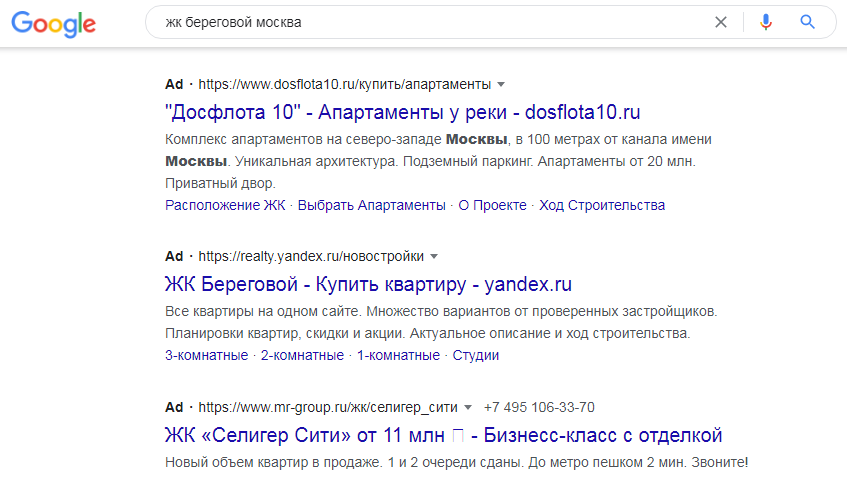This screenshot has height=482, width=847.
Task: Follow the Расположение ЖК sitelink
Action: (225, 205)
